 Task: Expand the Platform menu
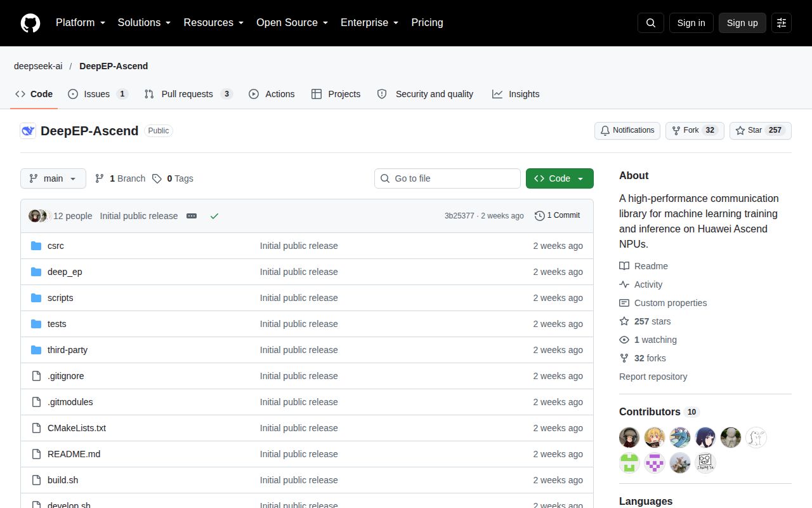(81, 23)
